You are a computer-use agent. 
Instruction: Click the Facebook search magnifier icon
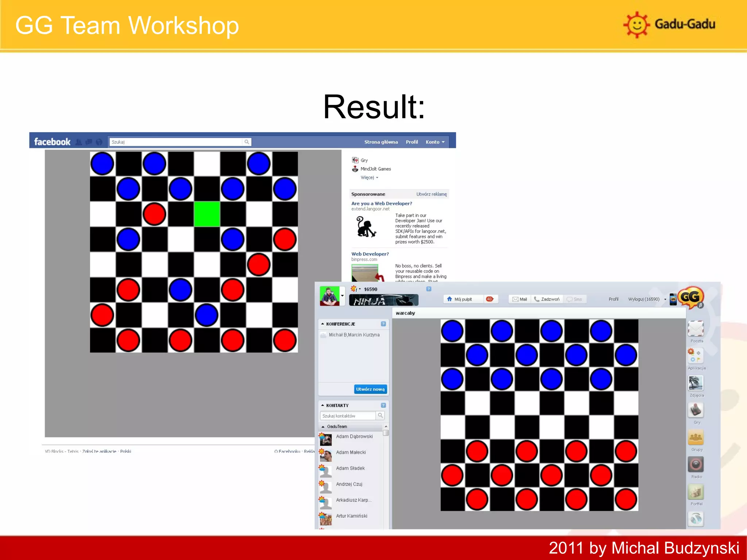(x=247, y=142)
